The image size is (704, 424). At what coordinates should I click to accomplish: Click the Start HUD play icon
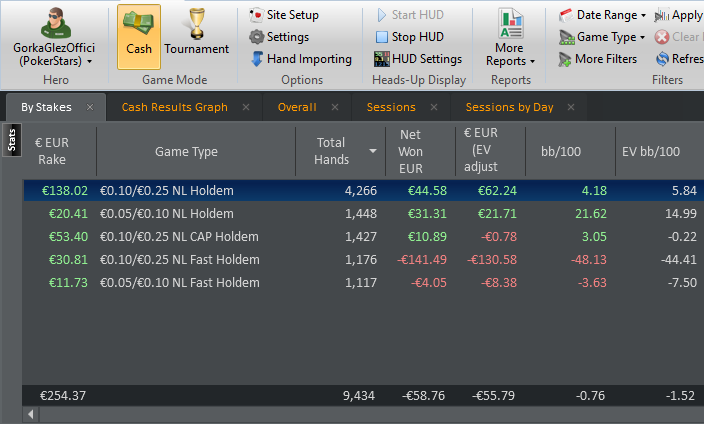pyautogui.click(x=382, y=15)
